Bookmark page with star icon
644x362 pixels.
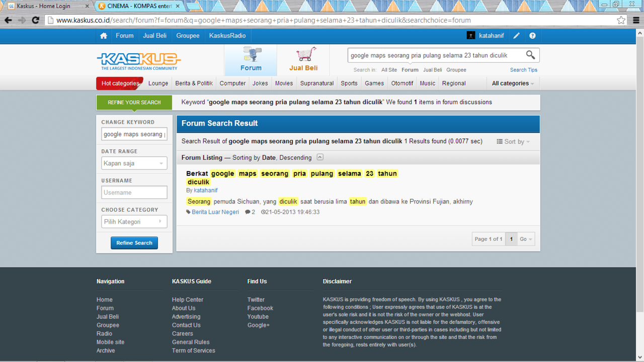pyautogui.click(x=621, y=20)
